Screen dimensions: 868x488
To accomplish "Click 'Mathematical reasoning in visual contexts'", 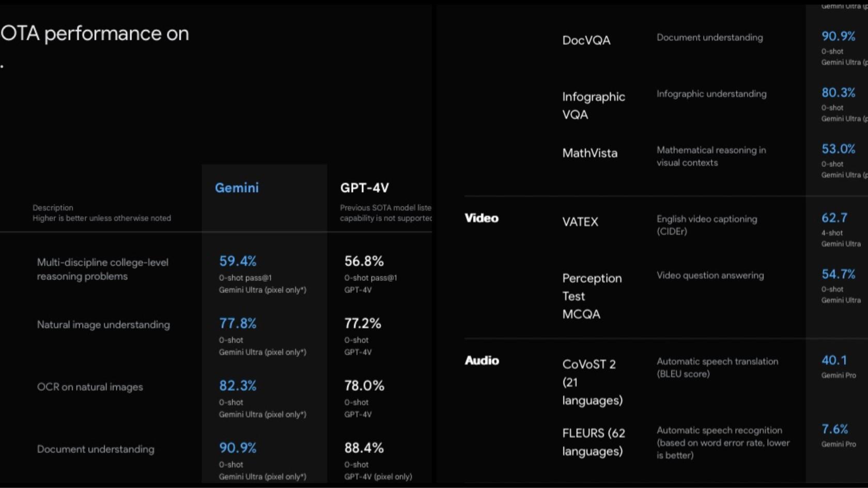I will (711, 156).
